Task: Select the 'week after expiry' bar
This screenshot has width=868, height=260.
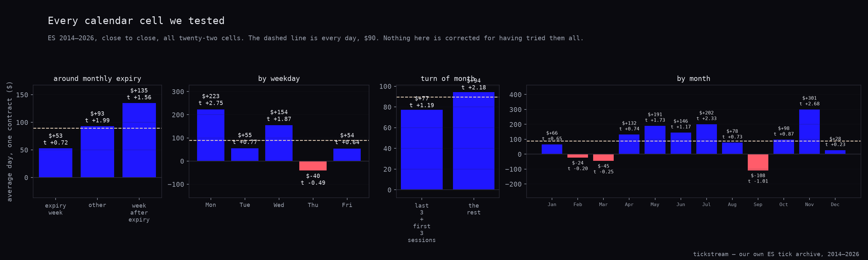Action: click(139, 140)
